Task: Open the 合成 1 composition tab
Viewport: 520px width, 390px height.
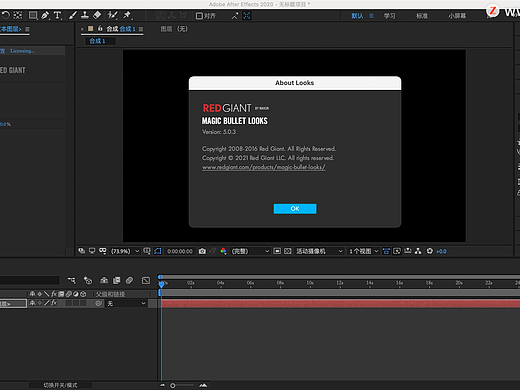Action: pos(121,29)
